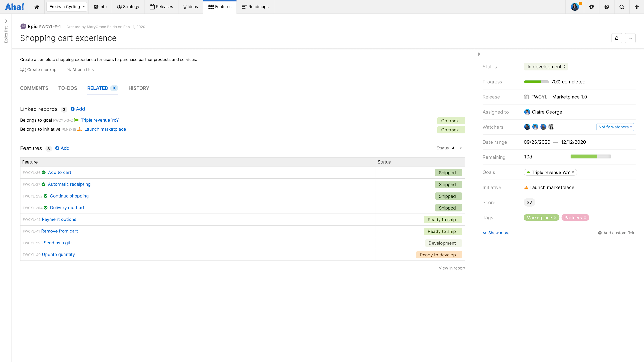Click the home icon in navbar

pyautogui.click(x=36, y=7)
